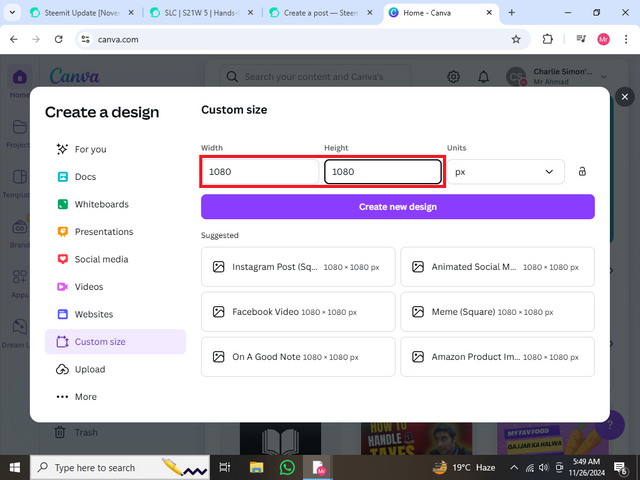Open Templates in Canva sidebar
This screenshot has height=480, width=640.
point(19,183)
